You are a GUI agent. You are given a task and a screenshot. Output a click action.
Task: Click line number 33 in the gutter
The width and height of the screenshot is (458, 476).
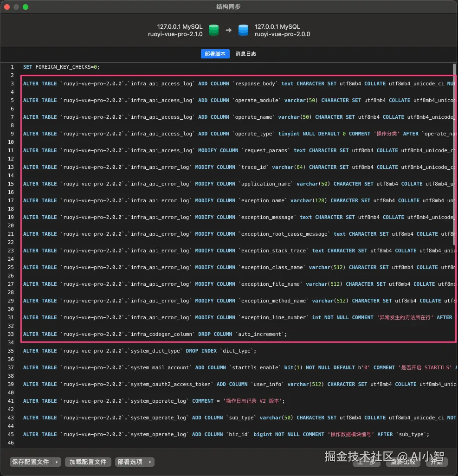(11, 334)
